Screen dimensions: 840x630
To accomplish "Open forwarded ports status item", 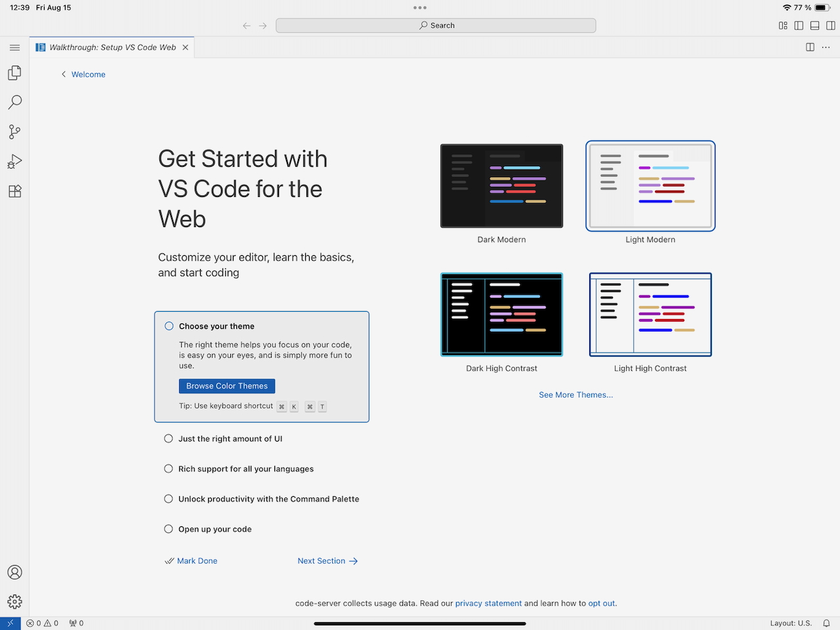I will point(77,623).
